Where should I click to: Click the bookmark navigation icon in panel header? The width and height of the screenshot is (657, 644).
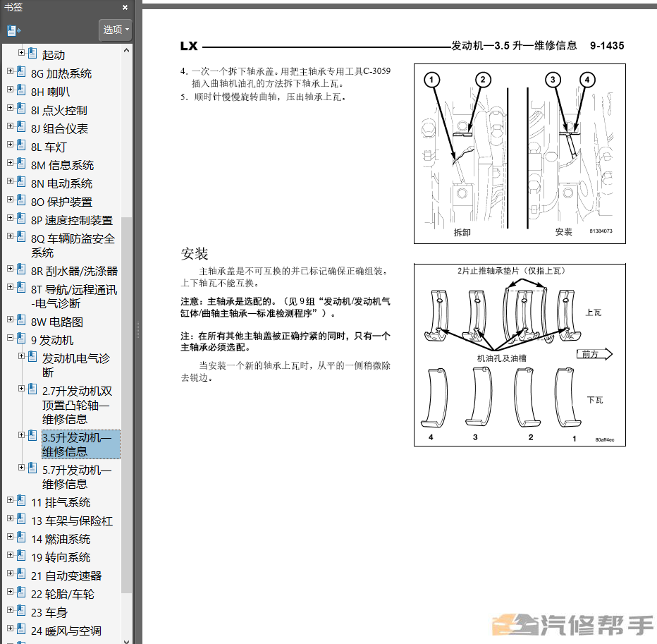coord(13,30)
